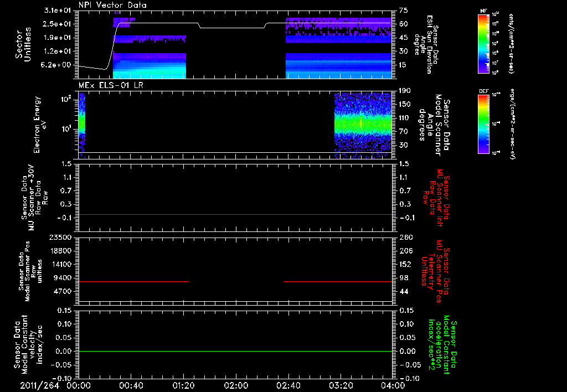Click the white sun elevation curve in NPI panel
The image size is (567, 392).
235,28
